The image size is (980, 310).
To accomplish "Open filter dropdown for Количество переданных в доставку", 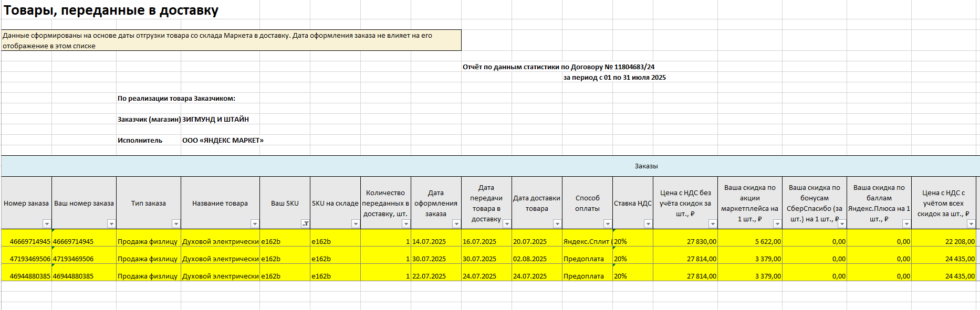I will click(405, 224).
